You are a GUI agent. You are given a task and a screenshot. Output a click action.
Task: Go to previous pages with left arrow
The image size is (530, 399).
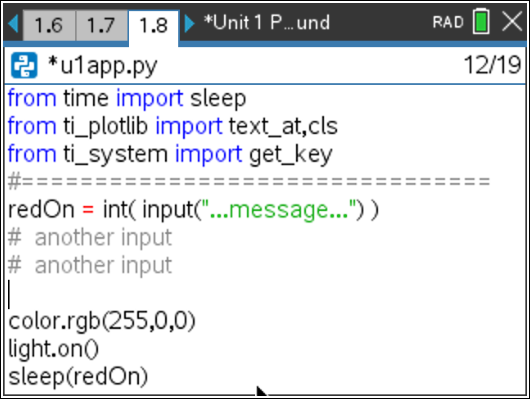tap(13, 24)
